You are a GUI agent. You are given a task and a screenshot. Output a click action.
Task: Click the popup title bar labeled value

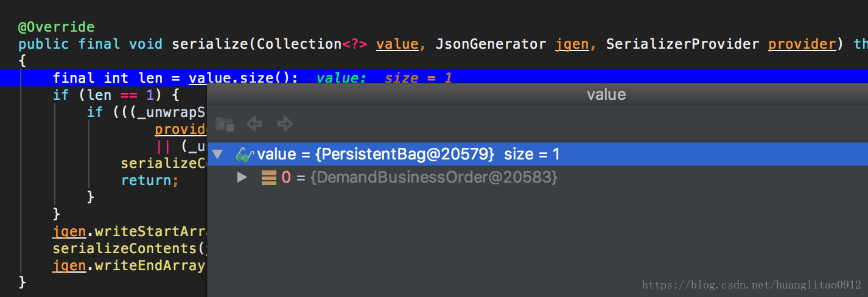point(606,94)
